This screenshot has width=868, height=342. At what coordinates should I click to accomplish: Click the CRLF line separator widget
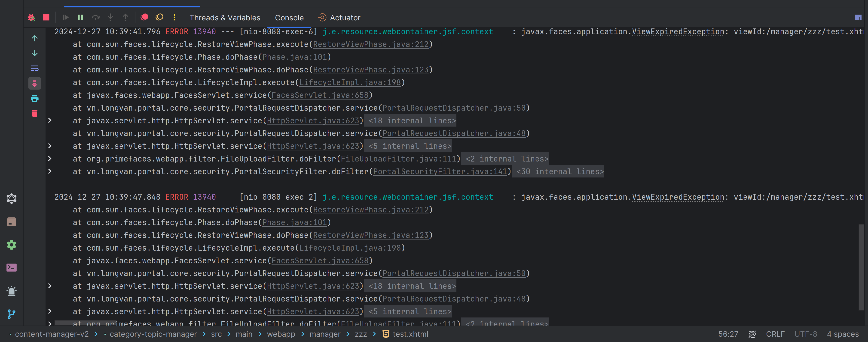775,334
